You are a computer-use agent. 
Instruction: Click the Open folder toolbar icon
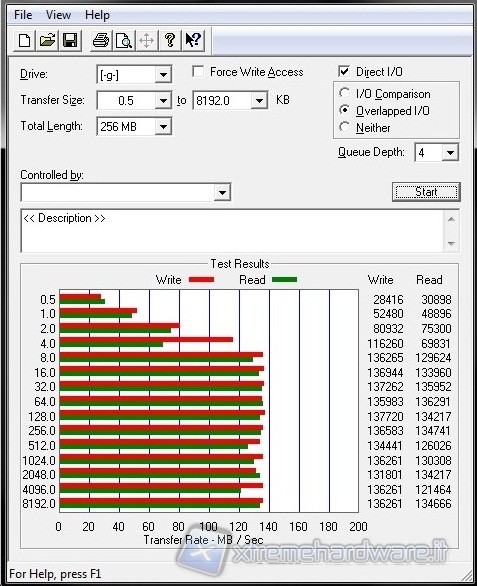pyautogui.click(x=47, y=40)
